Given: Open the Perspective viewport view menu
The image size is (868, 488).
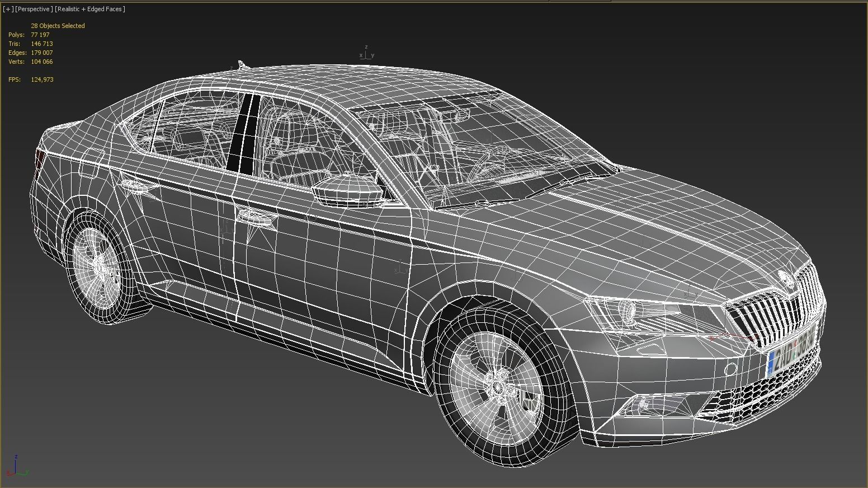Looking at the screenshot, I should click(x=34, y=9).
